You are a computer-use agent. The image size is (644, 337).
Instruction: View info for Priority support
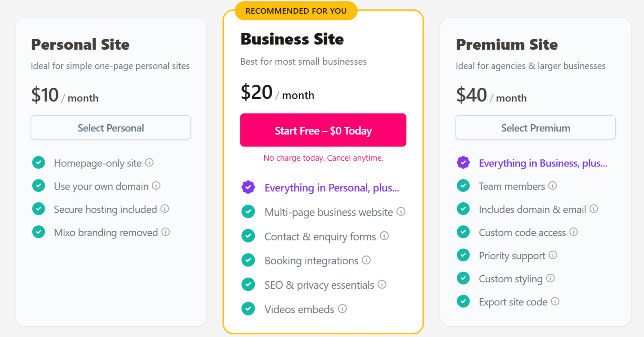[553, 255]
